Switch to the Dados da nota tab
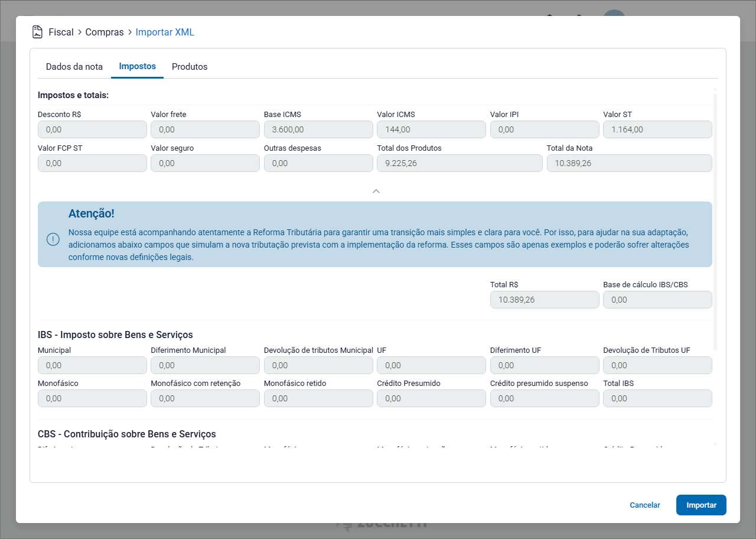Viewport: 756px width, 539px height. (74, 67)
